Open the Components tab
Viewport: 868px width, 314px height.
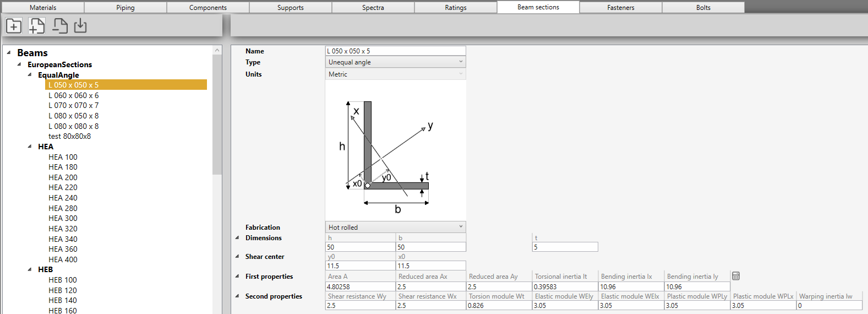click(x=208, y=8)
